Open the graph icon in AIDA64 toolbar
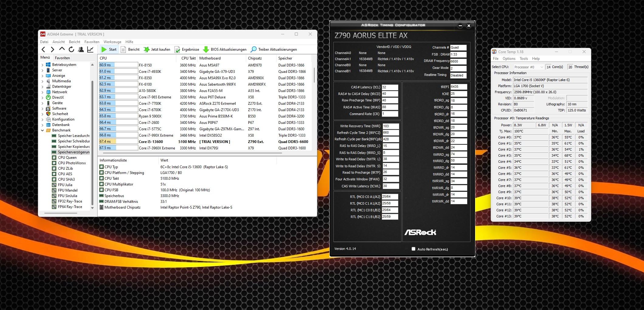This screenshot has width=644, height=310. [90, 49]
